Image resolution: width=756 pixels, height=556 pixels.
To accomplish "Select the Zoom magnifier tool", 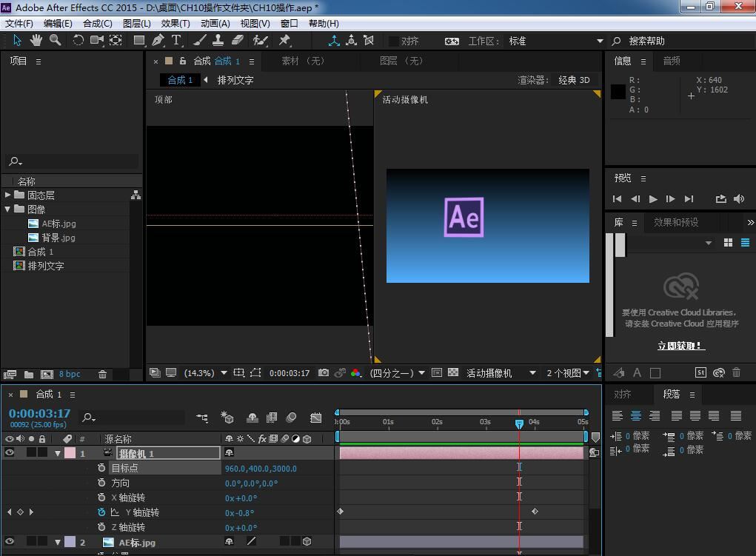I will [56, 41].
